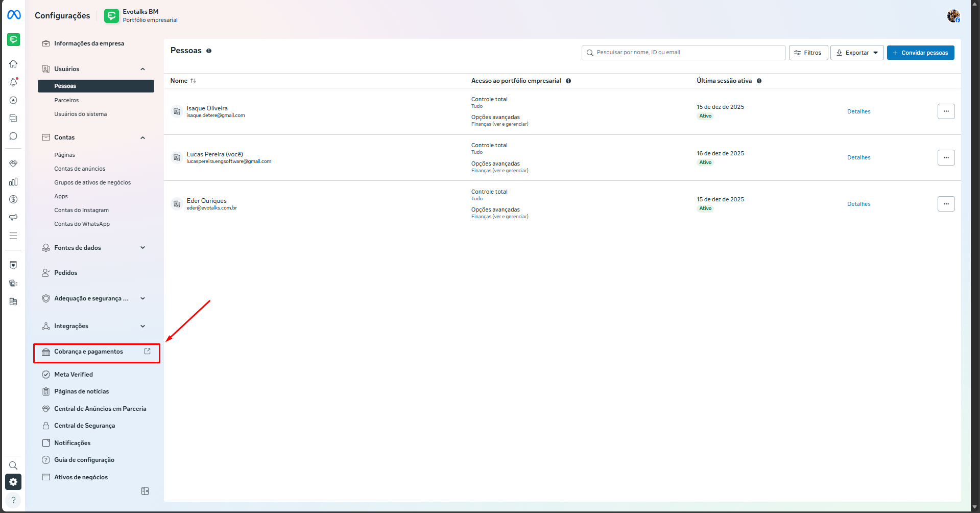The image size is (980, 513).
Task: Open notifications bell icon
Action: click(13, 82)
